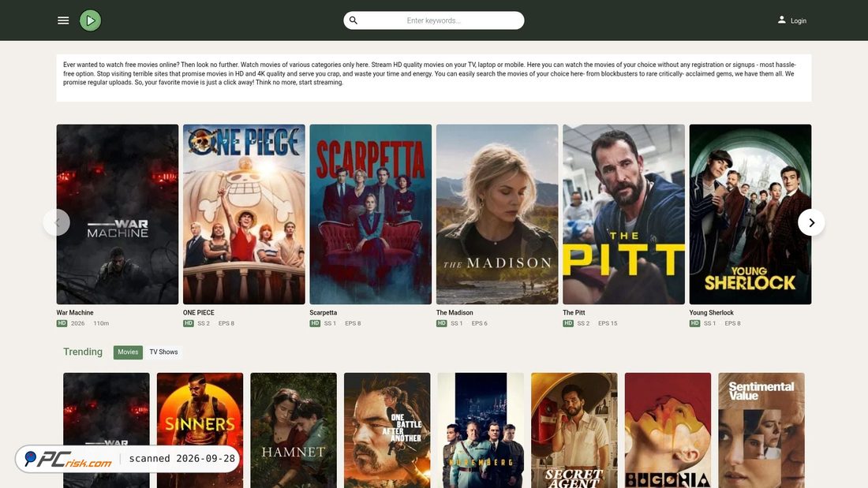Select the Movies trending tab
The width and height of the screenshot is (868, 488).
(128, 352)
